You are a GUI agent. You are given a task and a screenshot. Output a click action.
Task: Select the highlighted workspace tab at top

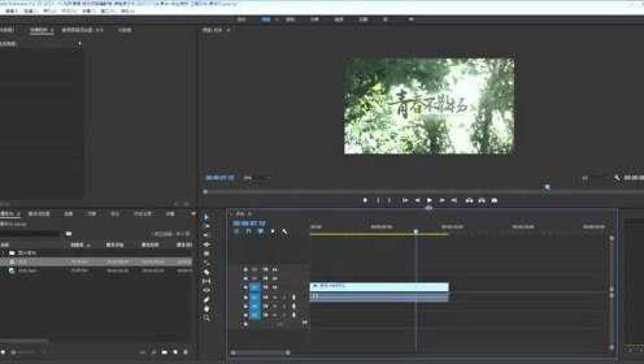coord(266,19)
